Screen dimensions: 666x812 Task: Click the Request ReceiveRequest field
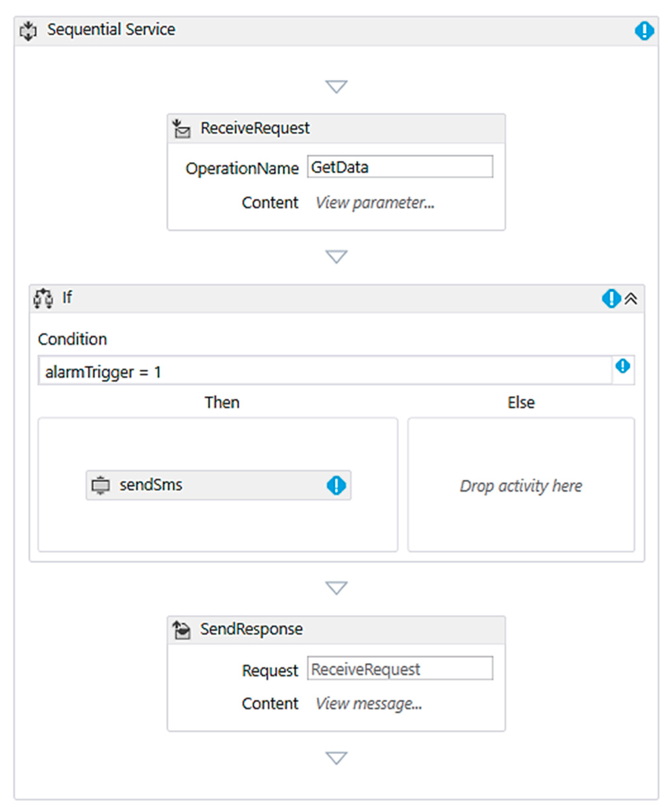(x=400, y=669)
